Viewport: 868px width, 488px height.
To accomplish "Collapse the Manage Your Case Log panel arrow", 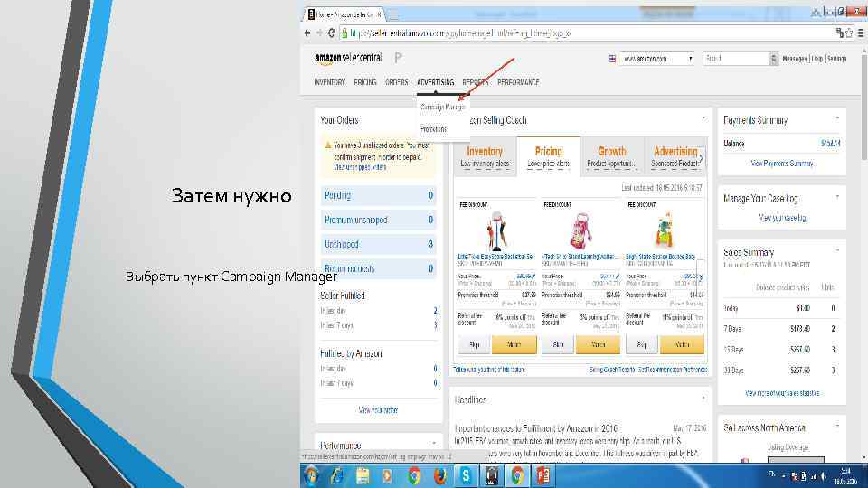I will click(x=837, y=197).
